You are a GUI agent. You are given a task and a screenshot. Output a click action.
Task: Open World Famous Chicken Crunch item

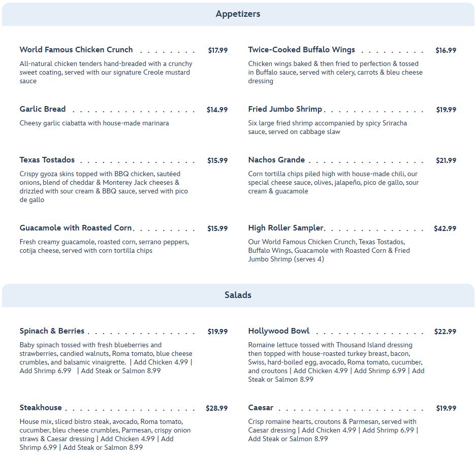point(76,50)
